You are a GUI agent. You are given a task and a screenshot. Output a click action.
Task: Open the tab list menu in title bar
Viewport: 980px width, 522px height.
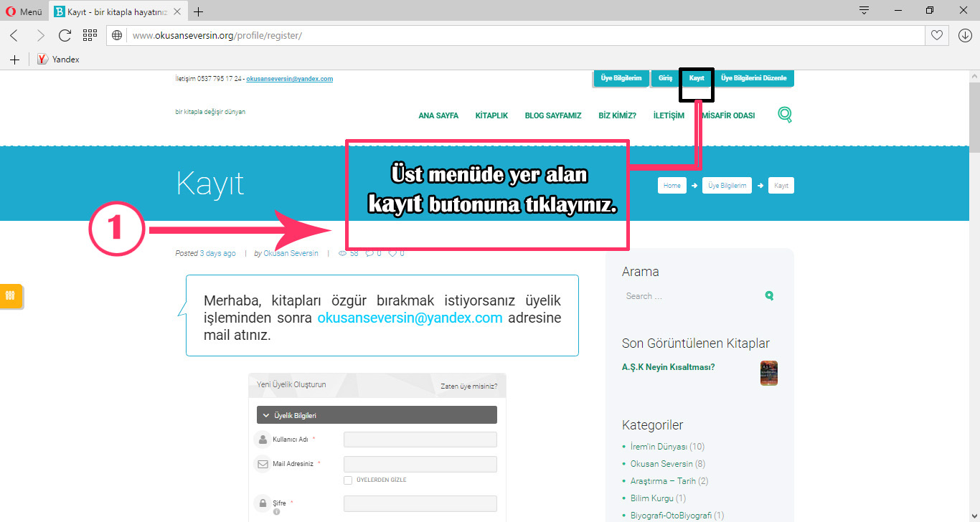(864, 11)
